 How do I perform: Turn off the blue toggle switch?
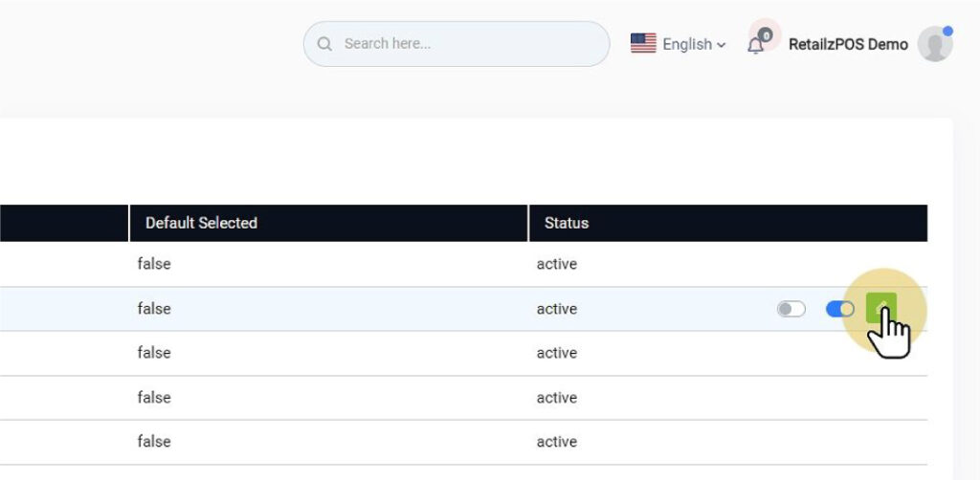pyautogui.click(x=839, y=309)
